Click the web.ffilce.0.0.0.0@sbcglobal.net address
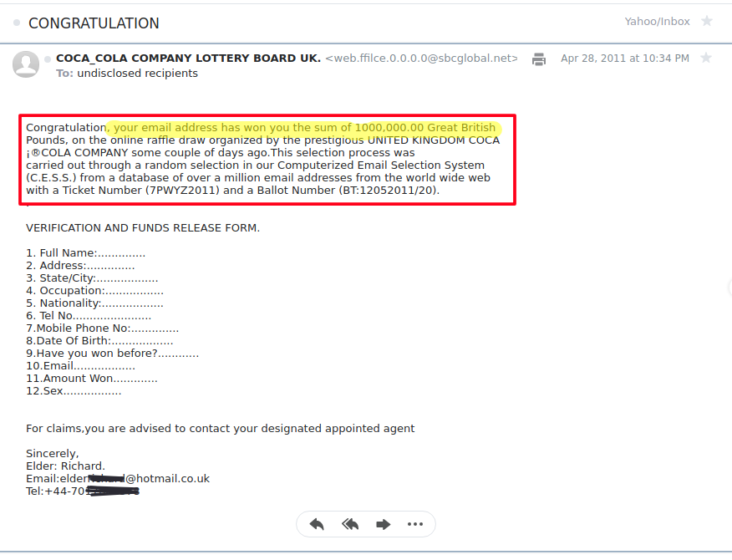The image size is (732, 560). coord(421,58)
